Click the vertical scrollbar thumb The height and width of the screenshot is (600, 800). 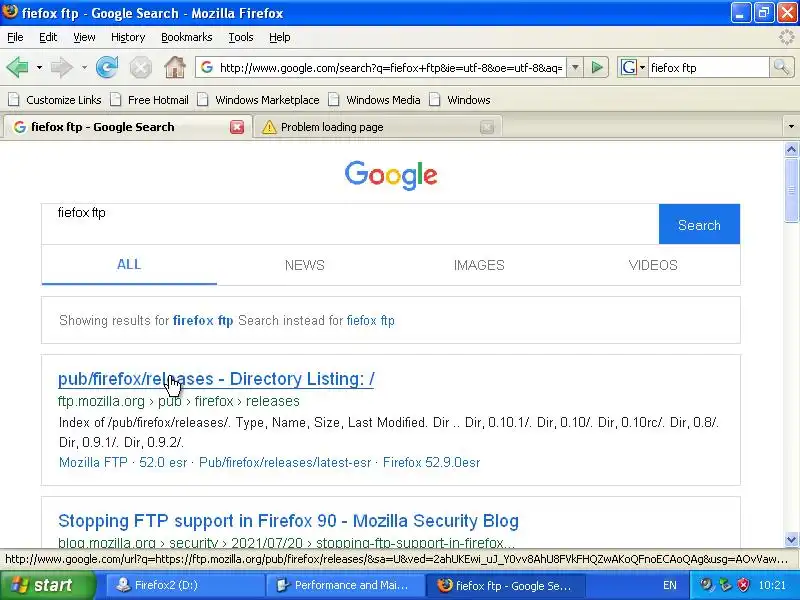tap(791, 190)
